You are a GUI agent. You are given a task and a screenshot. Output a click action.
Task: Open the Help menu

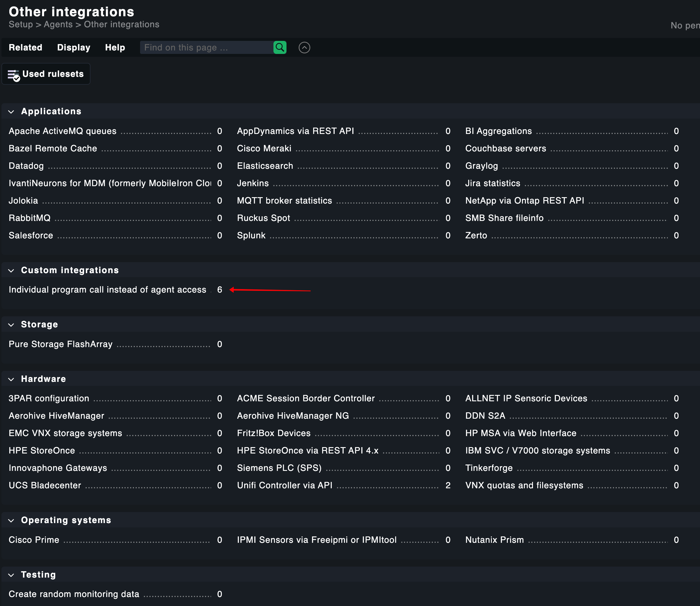pyautogui.click(x=115, y=47)
